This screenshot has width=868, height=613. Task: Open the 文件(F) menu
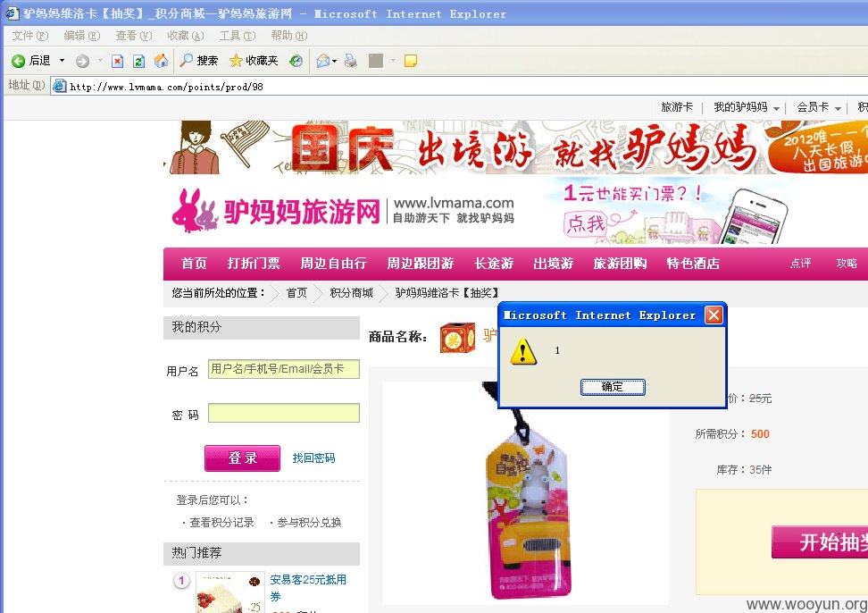tap(30, 36)
